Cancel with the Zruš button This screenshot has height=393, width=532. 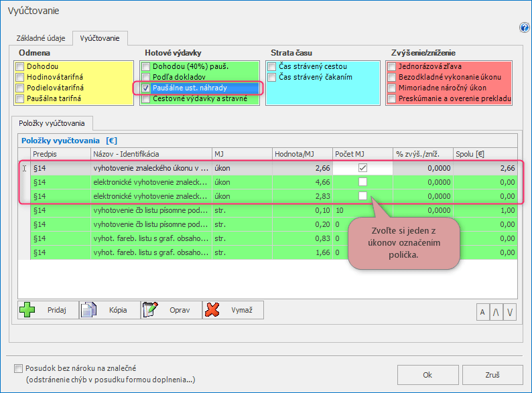point(492,375)
